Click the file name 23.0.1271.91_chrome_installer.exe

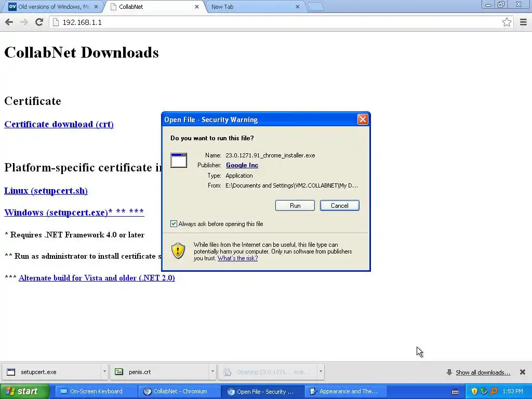(x=270, y=155)
